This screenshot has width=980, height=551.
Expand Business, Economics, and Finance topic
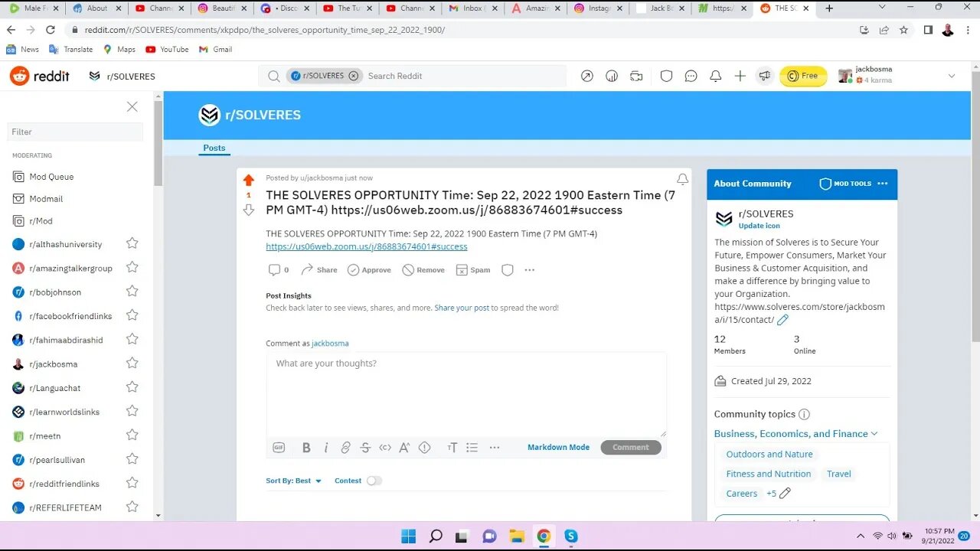796,434
